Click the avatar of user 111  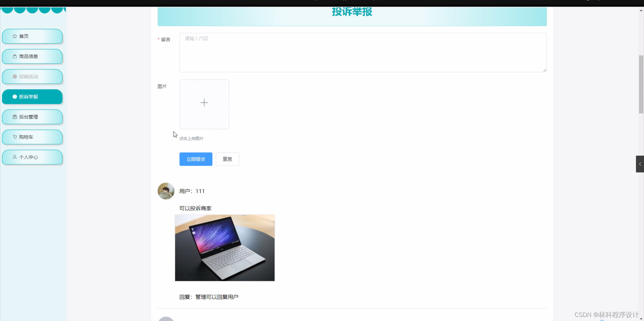(x=166, y=191)
